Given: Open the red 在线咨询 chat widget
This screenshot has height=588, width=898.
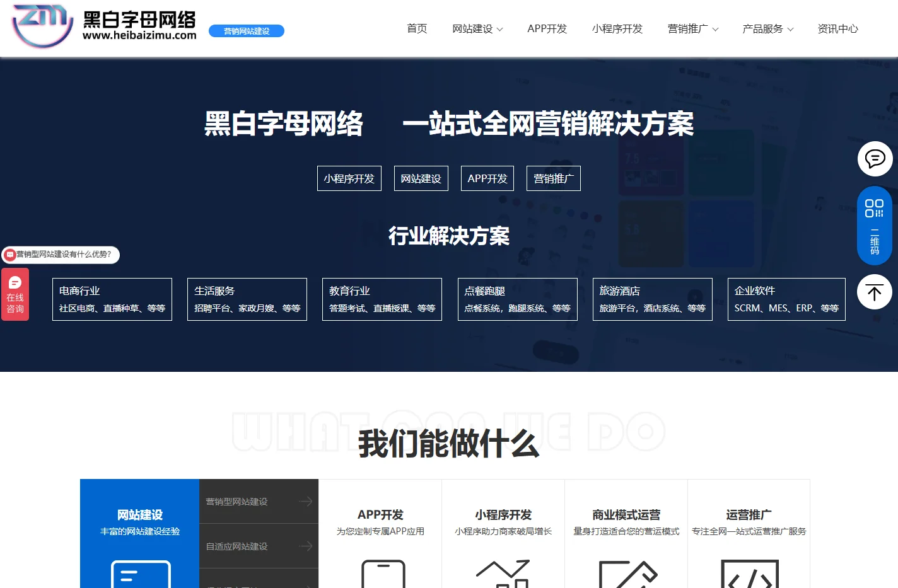Looking at the screenshot, I should click(15, 294).
